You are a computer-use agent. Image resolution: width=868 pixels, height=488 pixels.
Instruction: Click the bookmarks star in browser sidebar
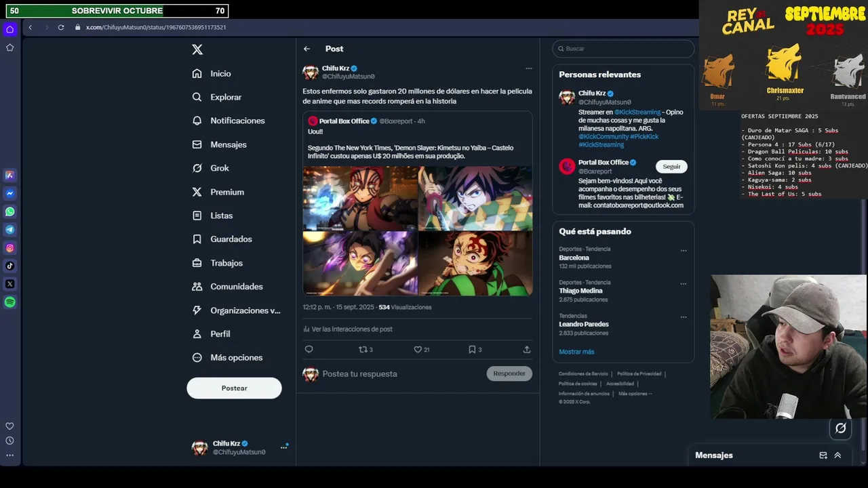pos(9,47)
